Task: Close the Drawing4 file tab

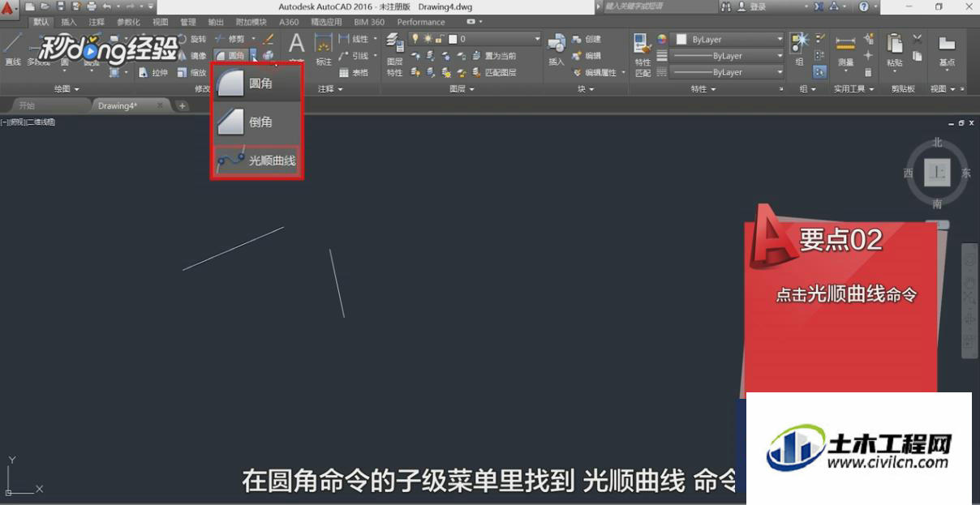Action: pos(160,105)
